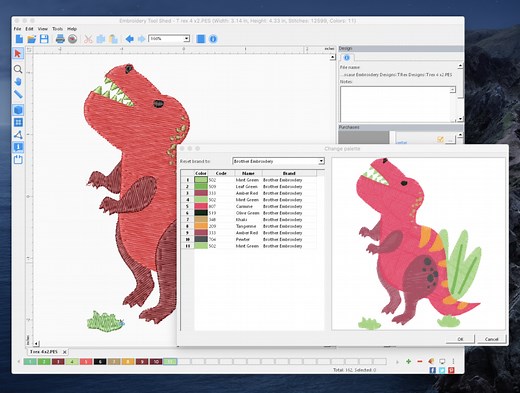Print the design with printer icon
Viewport: 520px width, 393px height.
click(x=60, y=39)
